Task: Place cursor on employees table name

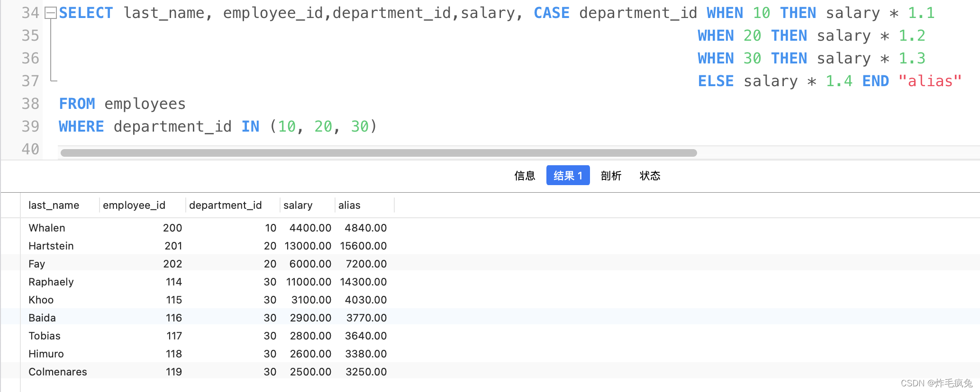Action: coord(145,104)
